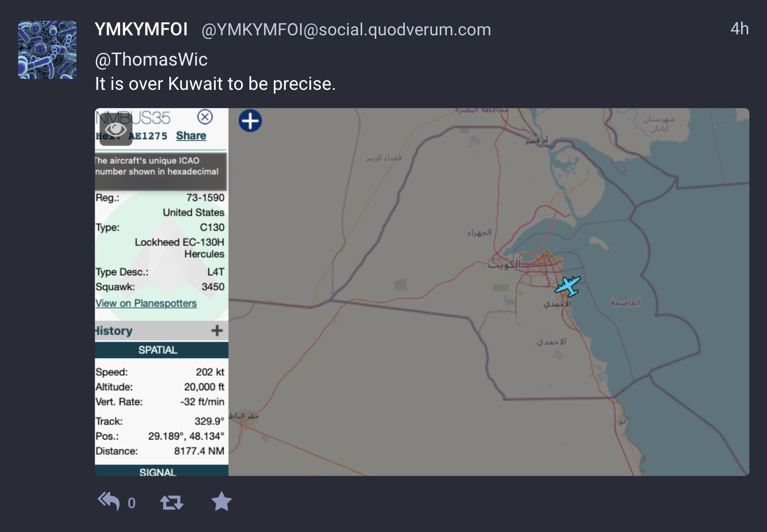Click the 4h post timestamp
Image resolution: width=767 pixels, height=532 pixels.
pyautogui.click(x=739, y=29)
